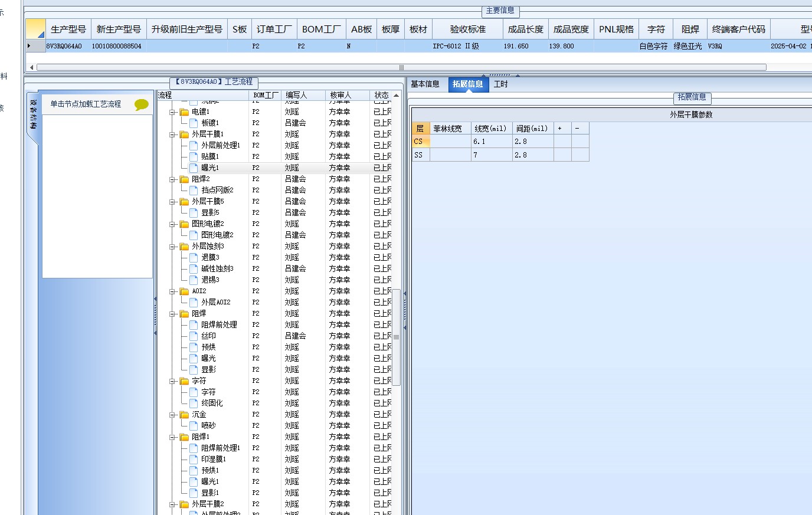Click the document icon beside 退锡3
Image resolution: width=812 pixels, height=515 pixels.
pyautogui.click(x=194, y=280)
